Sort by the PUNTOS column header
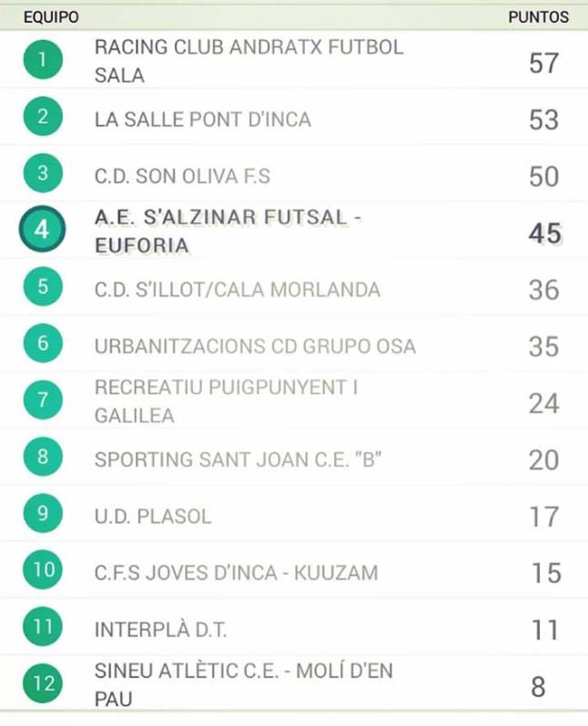 [539, 17]
